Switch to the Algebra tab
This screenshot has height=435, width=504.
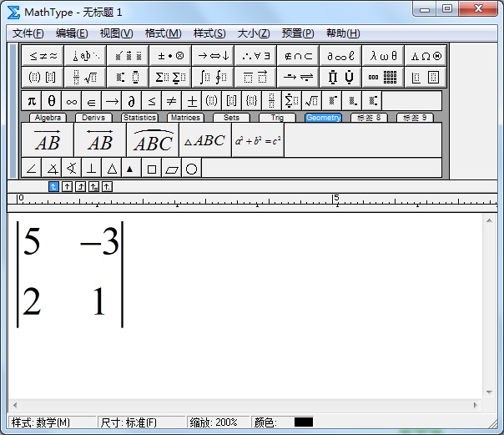(49, 118)
